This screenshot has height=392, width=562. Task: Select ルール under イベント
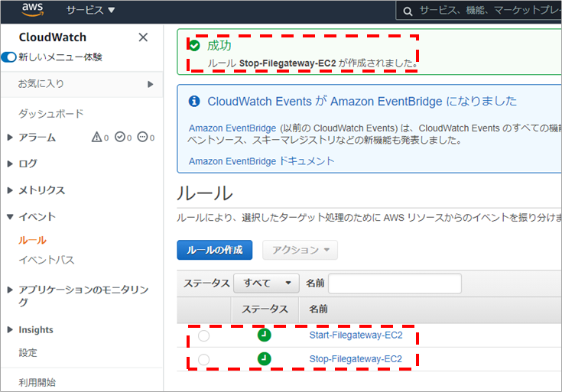(x=33, y=240)
